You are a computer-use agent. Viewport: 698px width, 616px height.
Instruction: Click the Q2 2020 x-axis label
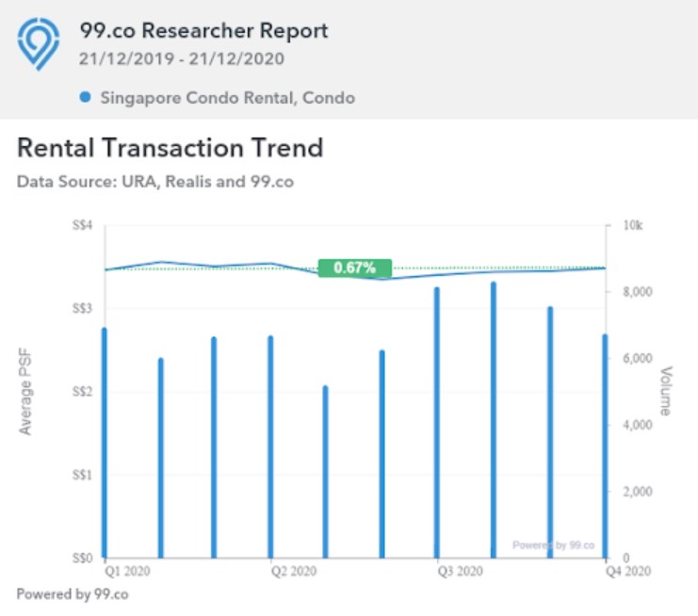pyautogui.click(x=291, y=571)
